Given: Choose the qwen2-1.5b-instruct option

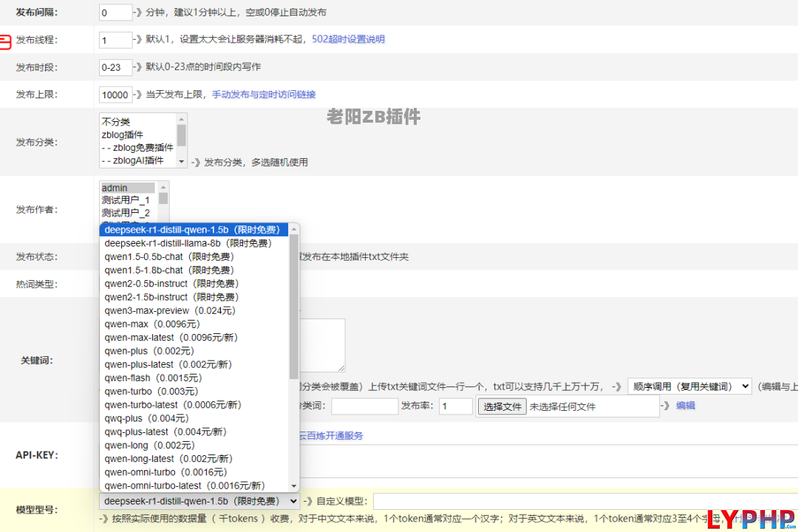Looking at the screenshot, I should click(194, 297).
